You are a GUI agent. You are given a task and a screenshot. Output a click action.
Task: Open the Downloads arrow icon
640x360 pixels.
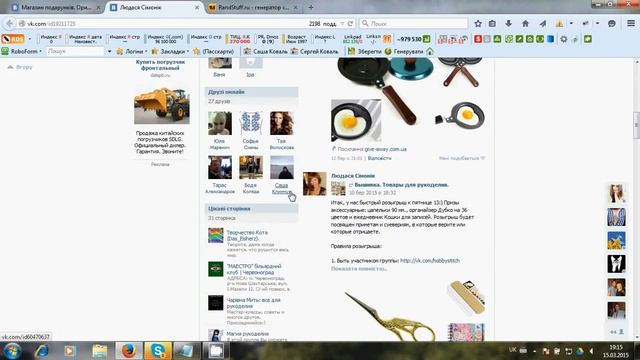pos(509,24)
